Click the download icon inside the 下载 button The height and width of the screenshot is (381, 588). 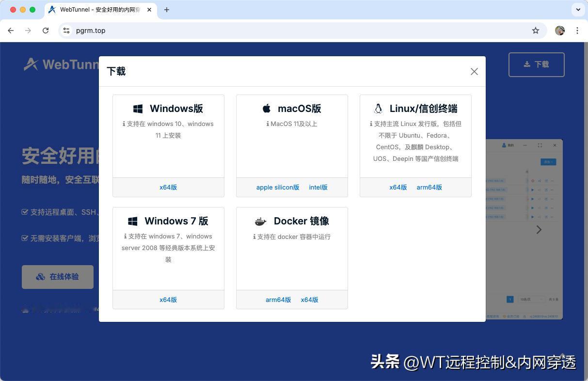(x=526, y=64)
